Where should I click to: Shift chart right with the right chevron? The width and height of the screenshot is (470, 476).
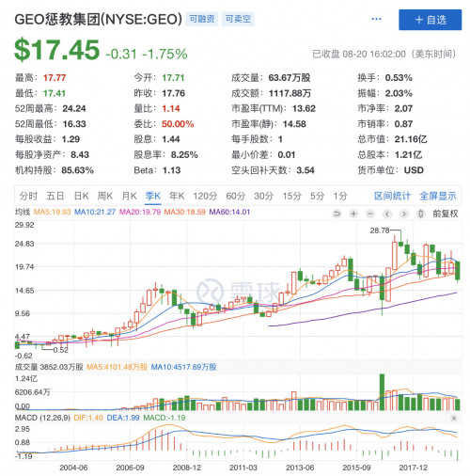(x=404, y=214)
